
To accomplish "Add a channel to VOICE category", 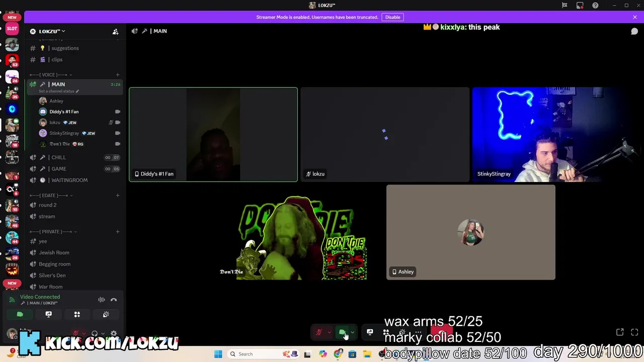I will tap(118, 75).
